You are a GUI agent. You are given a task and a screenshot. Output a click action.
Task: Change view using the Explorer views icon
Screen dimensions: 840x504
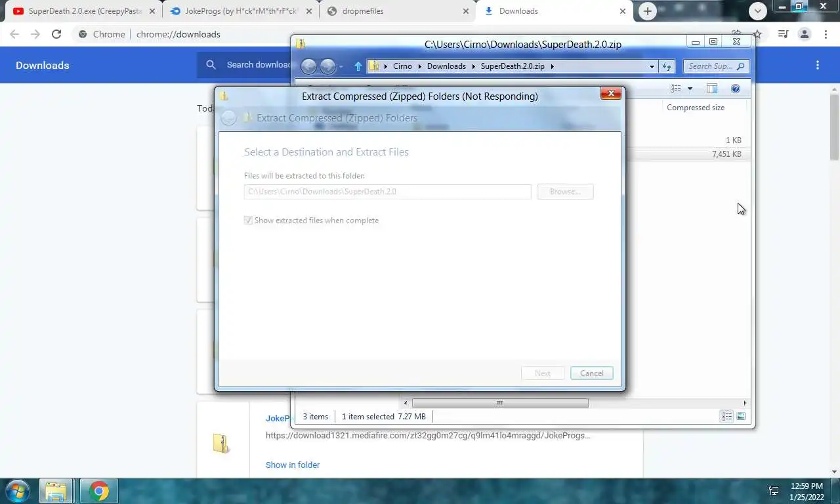[676, 89]
